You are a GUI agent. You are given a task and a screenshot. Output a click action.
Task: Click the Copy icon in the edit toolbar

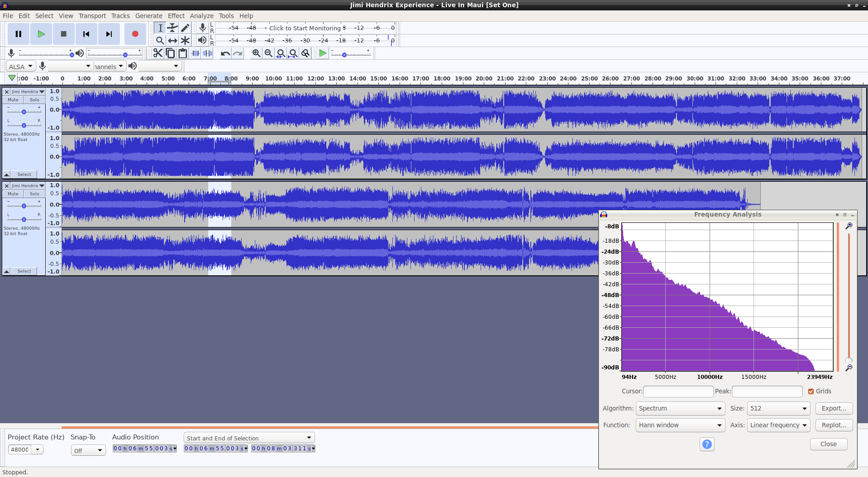coord(170,53)
